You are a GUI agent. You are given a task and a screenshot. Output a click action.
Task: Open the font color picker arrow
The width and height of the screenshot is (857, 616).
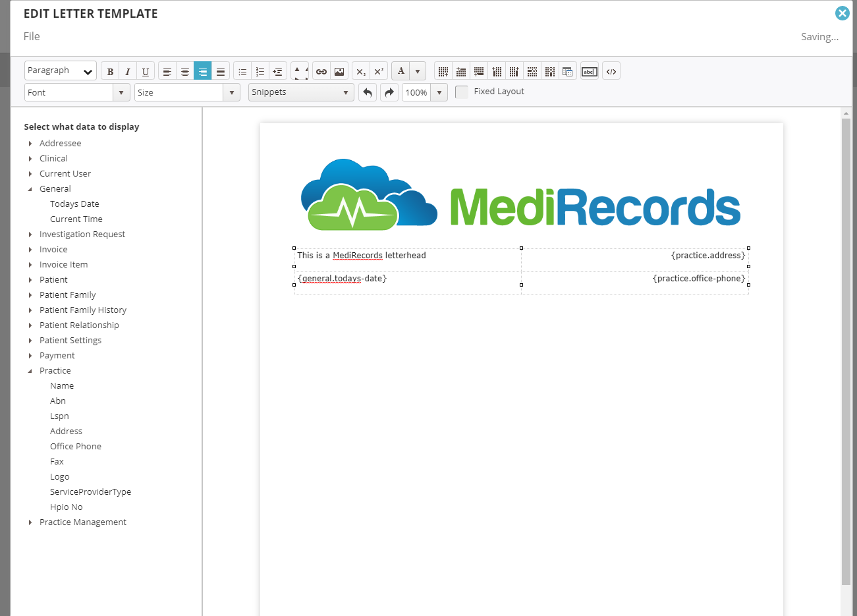pyautogui.click(x=418, y=71)
